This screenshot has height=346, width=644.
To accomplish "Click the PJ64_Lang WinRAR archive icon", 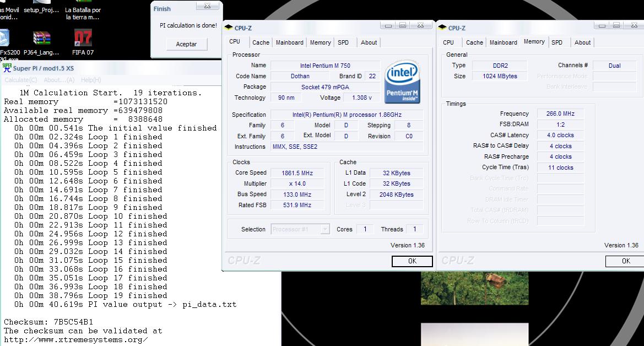I will [42, 40].
